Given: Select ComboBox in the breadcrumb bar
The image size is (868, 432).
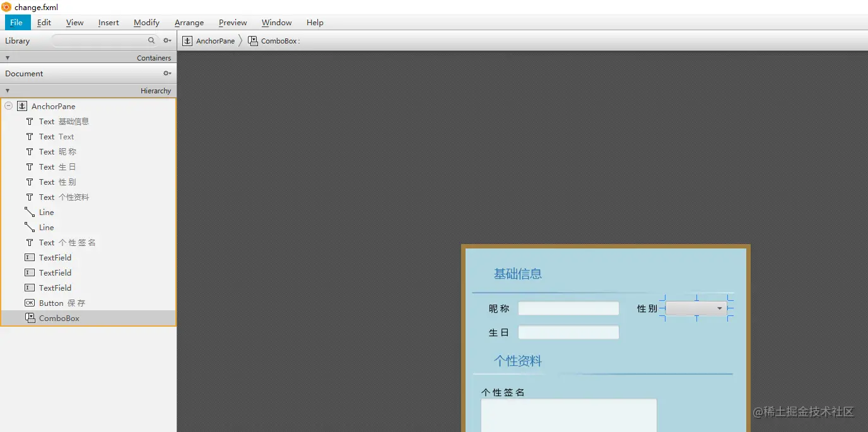Looking at the screenshot, I should pyautogui.click(x=281, y=41).
